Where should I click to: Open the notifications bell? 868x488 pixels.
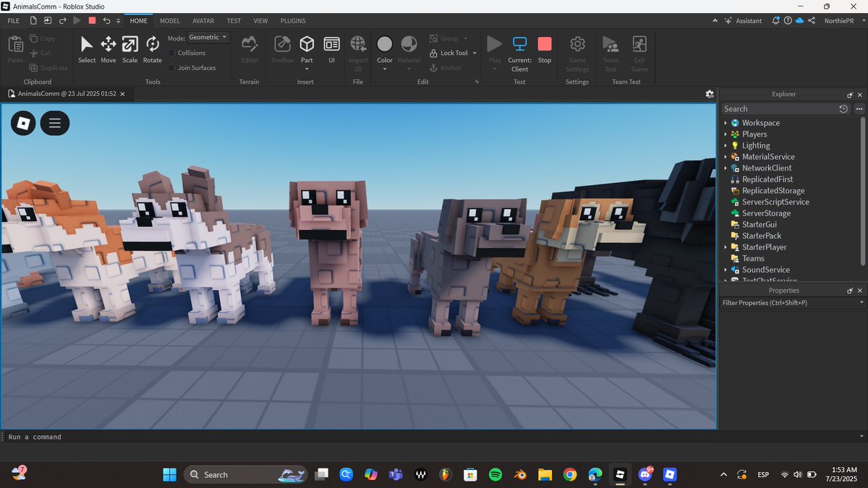pos(775,21)
